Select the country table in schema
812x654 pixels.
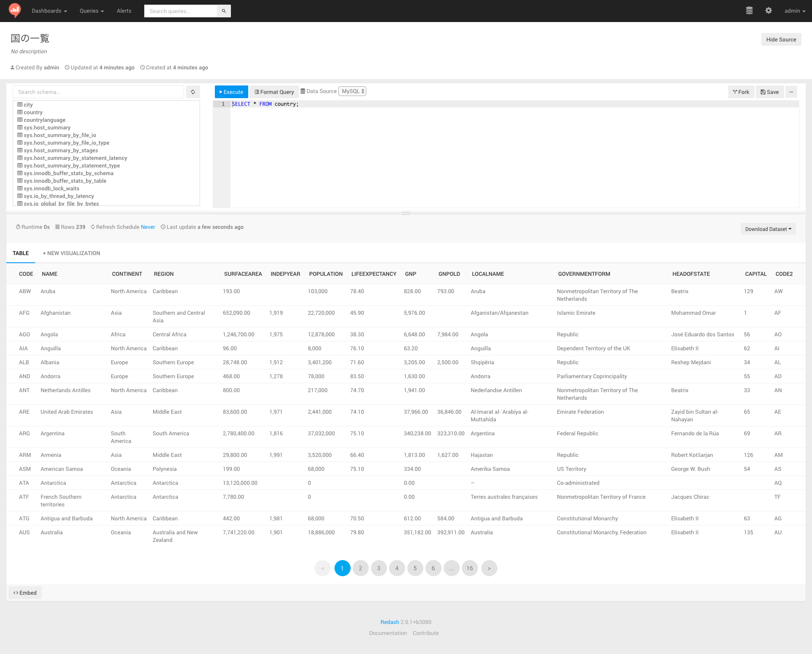coord(33,113)
